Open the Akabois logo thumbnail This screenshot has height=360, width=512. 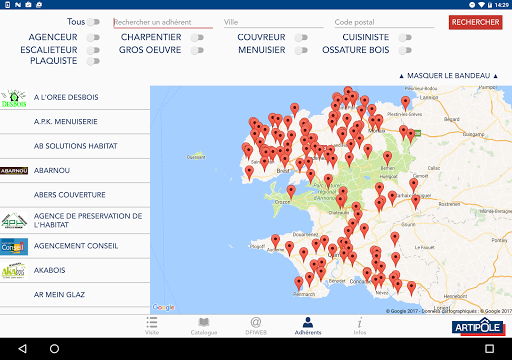(13, 270)
